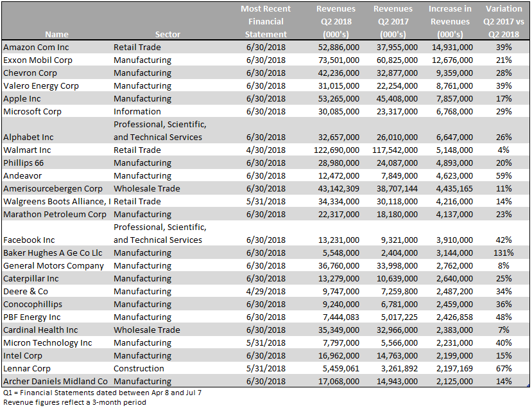Click the 48% variation cell
Screen dimensions: 532x408
click(504, 317)
